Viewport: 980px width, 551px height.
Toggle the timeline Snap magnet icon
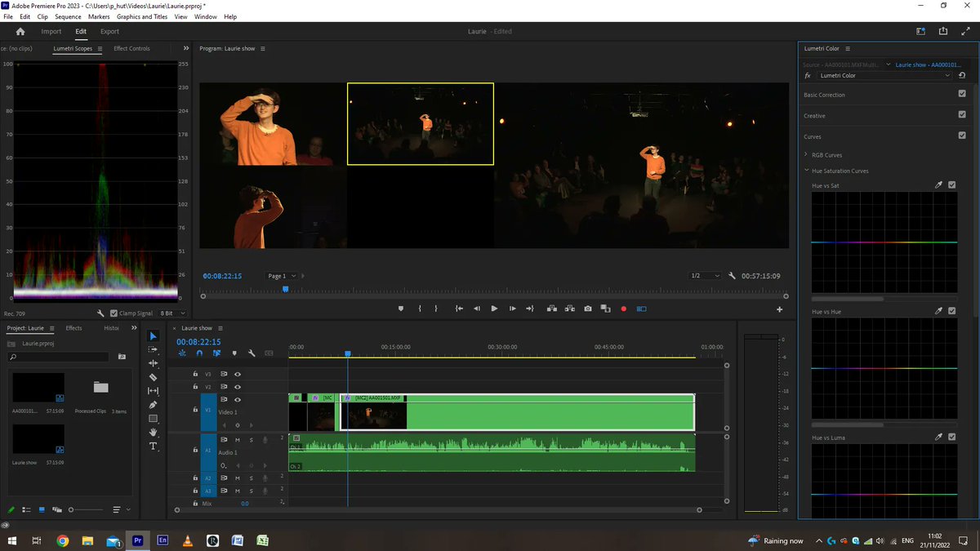click(x=199, y=353)
